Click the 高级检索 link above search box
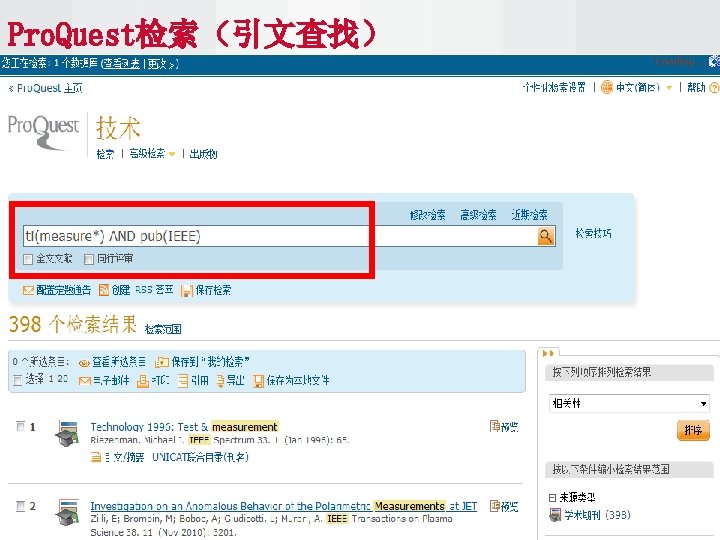Screen dimensions: 720x540 [478, 215]
